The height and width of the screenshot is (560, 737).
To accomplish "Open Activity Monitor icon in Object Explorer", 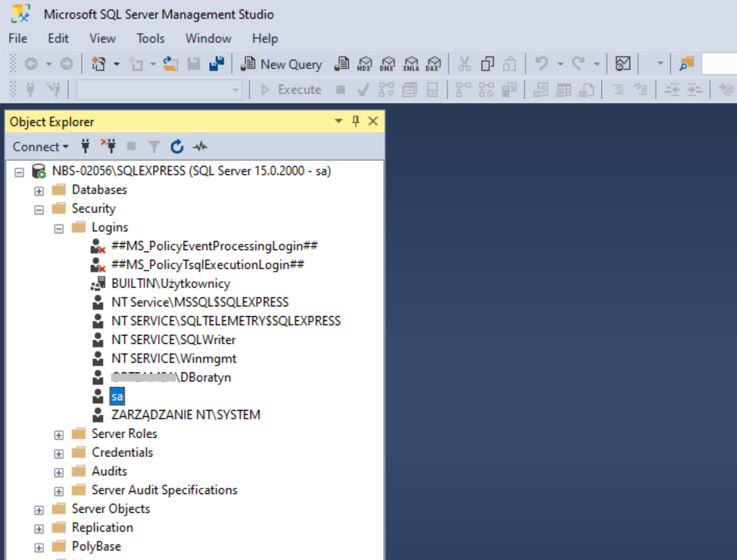I will [200, 147].
